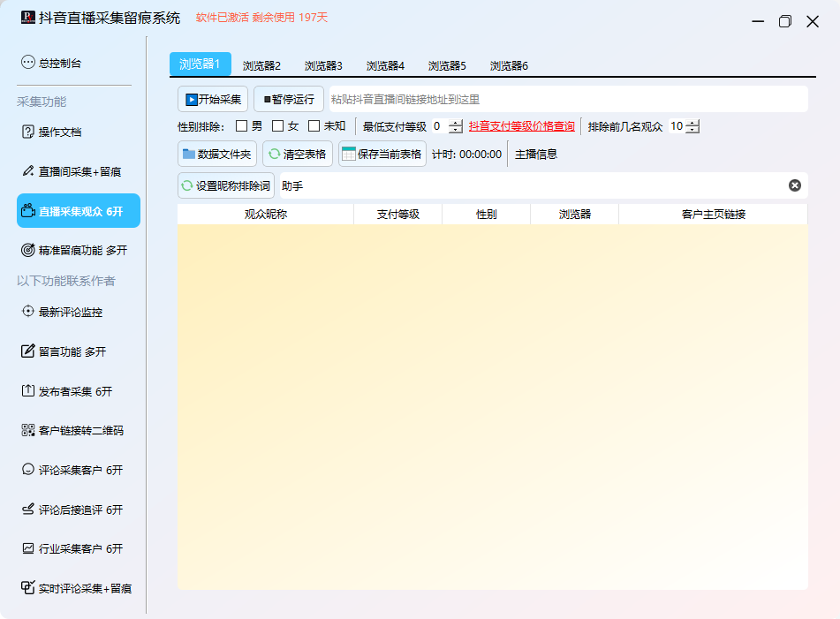Screen dimensions: 840x619
Task: Tick the 女 gender exclusion checkbox
Action: (277, 126)
